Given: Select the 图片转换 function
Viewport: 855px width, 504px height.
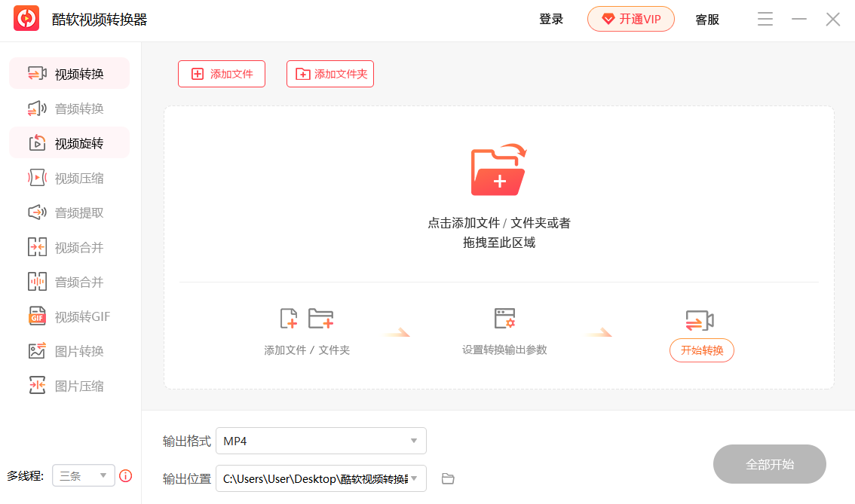Looking at the screenshot, I should [69, 350].
